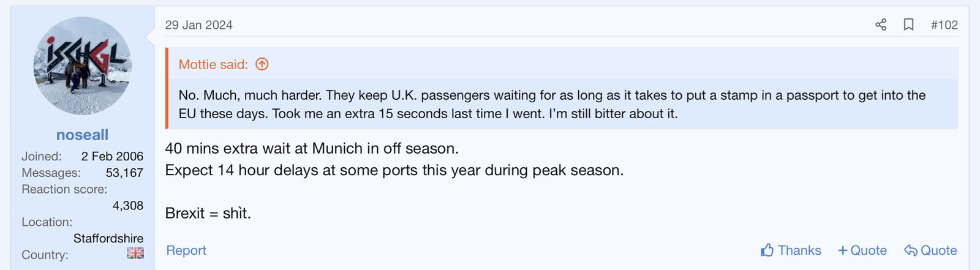This screenshot has width=980, height=270.
Task: Give Thanks with the thumbs-up button
Action: (x=791, y=250)
